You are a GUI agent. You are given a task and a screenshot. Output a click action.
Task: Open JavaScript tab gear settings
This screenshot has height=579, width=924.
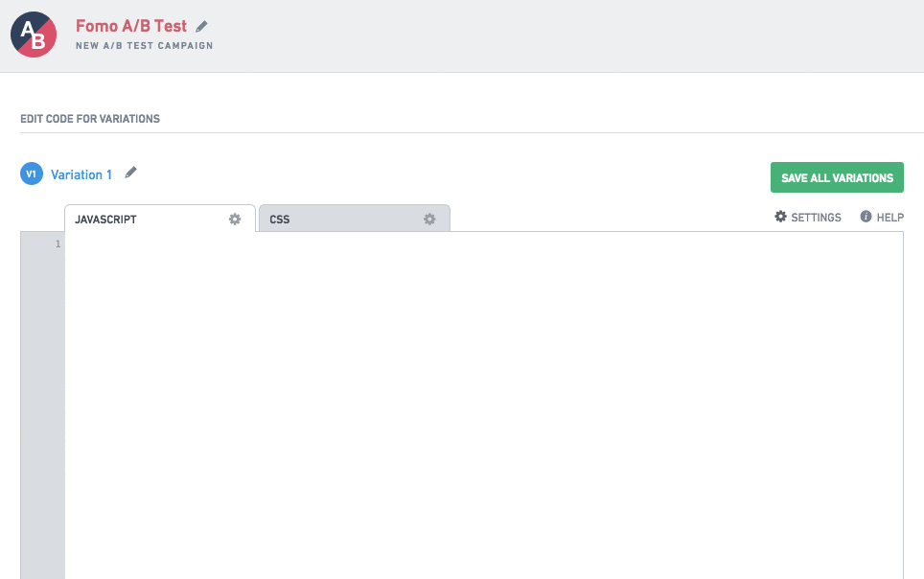pyautogui.click(x=235, y=220)
